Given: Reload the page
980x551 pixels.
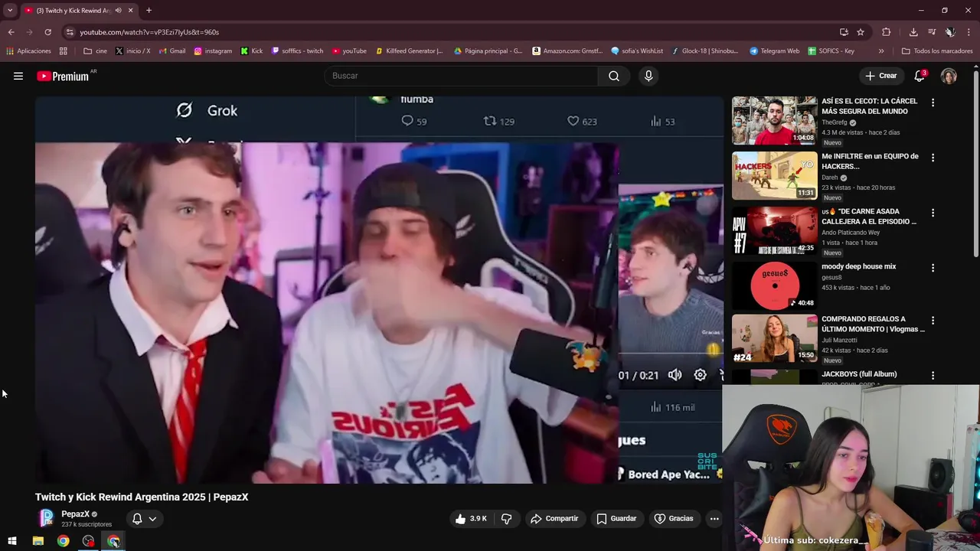Looking at the screenshot, I should point(47,32).
